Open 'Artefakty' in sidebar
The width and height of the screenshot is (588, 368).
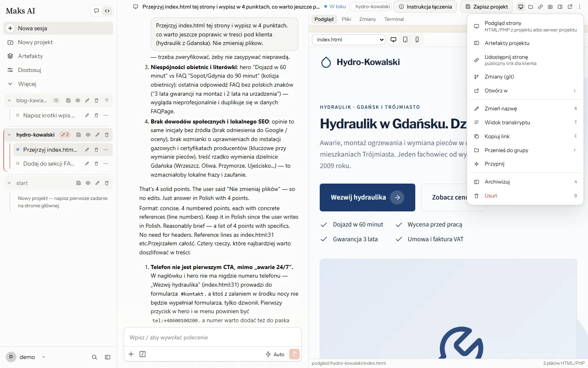click(x=58, y=56)
